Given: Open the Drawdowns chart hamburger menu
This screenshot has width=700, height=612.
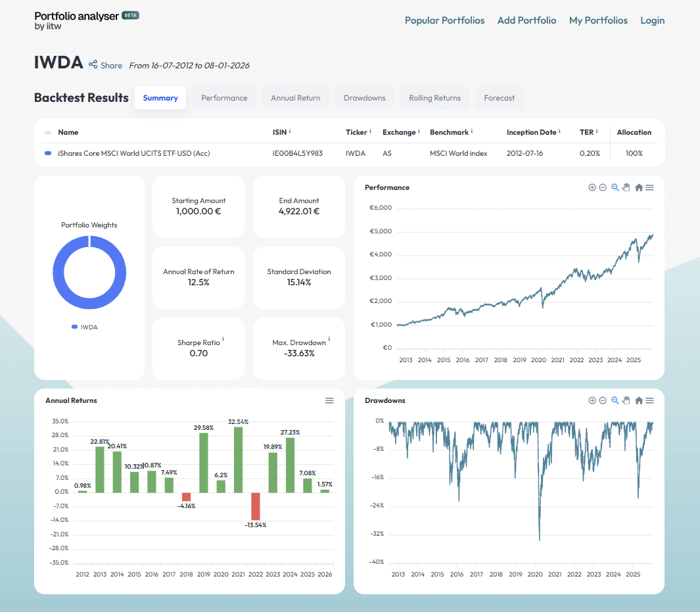Looking at the screenshot, I should pos(649,400).
